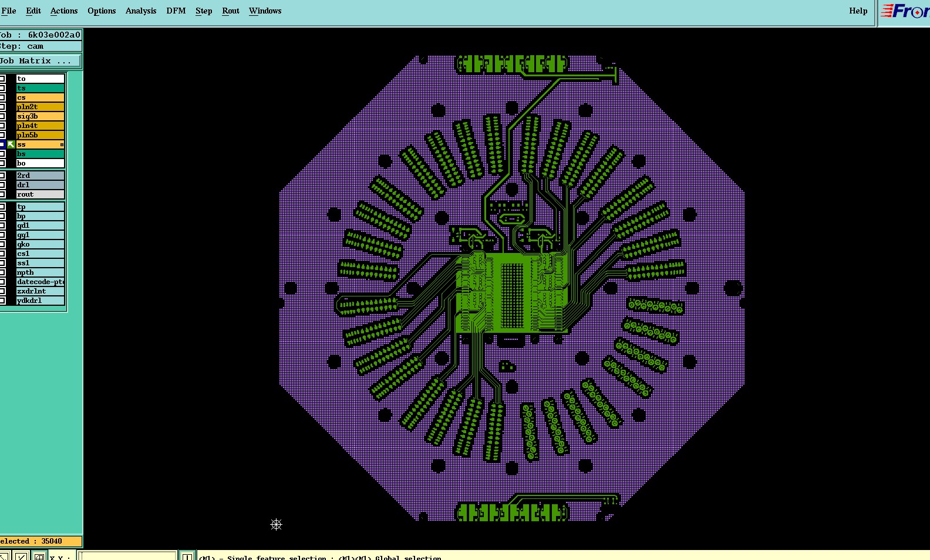The width and height of the screenshot is (930, 560).
Task: Click the affected-layer arrow icon on ss row
Action: (11, 144)
